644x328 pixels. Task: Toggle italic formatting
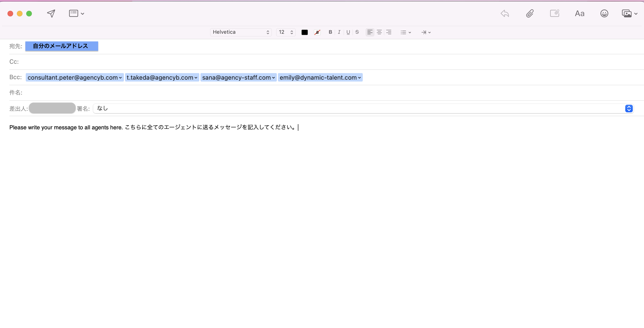pyautogui.click(x=339, y=32)
